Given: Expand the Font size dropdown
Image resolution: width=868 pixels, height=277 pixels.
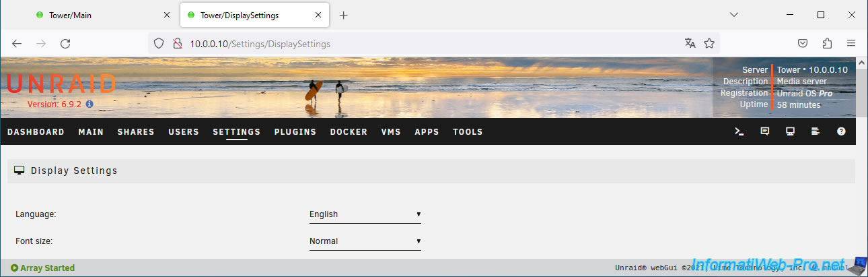Looking at the screenshot, I should pyautogui.click(x=365, y=241).
